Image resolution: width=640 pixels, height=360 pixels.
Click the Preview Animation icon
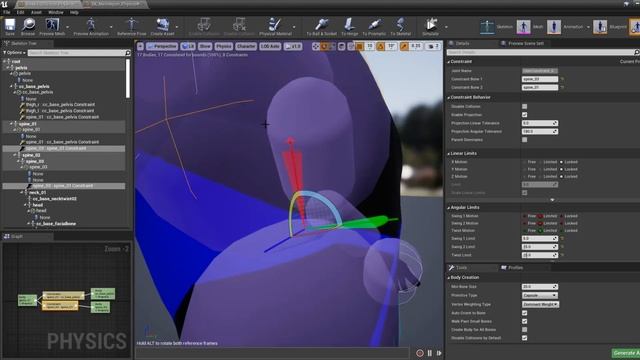91,25
